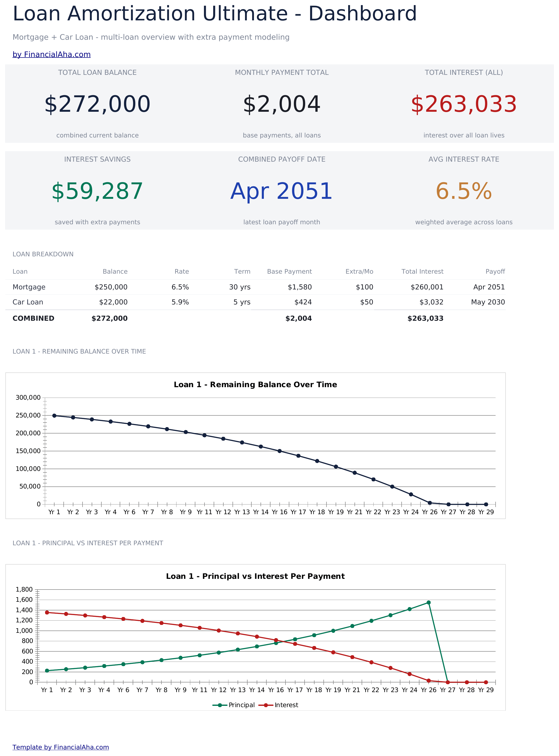Select the Mortgage payoff cell 'Apr 2051'
Viewport: 559px width, 756px height.
489,287
